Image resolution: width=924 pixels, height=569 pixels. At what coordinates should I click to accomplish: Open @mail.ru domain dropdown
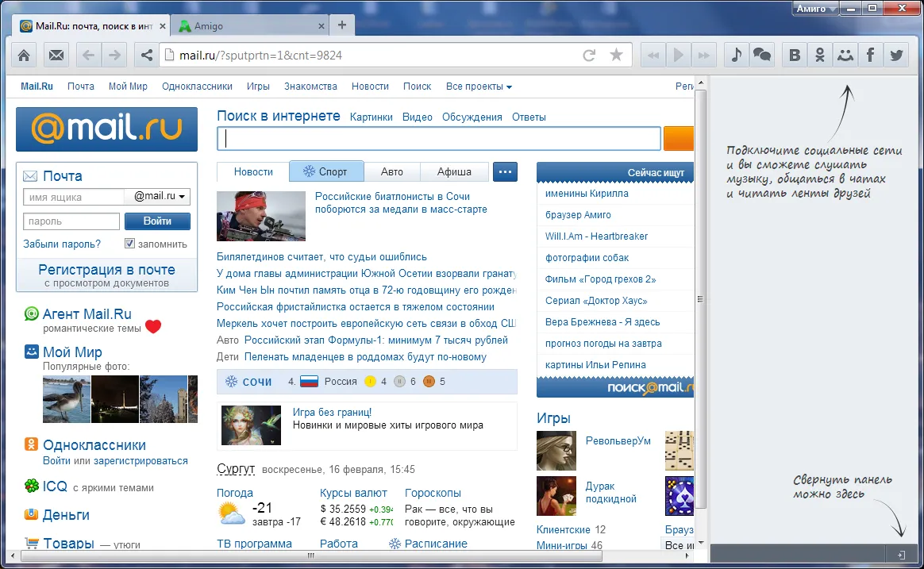point(158,196)
